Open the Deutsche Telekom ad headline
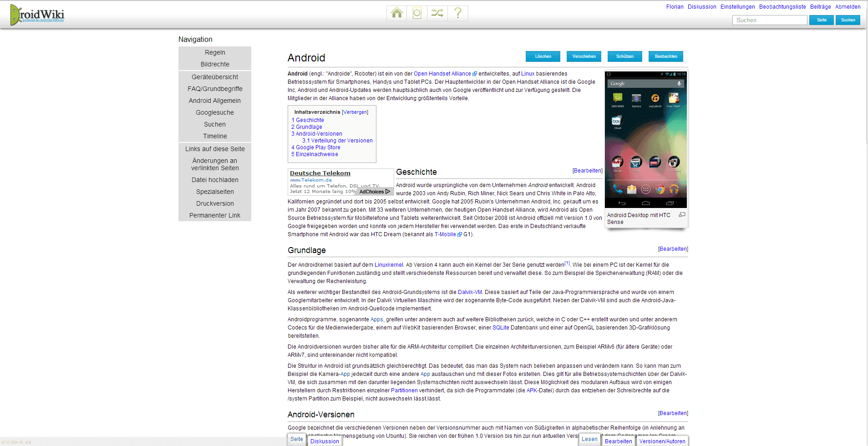The width and height of the screenshot is (868, 446). [320, 173]
